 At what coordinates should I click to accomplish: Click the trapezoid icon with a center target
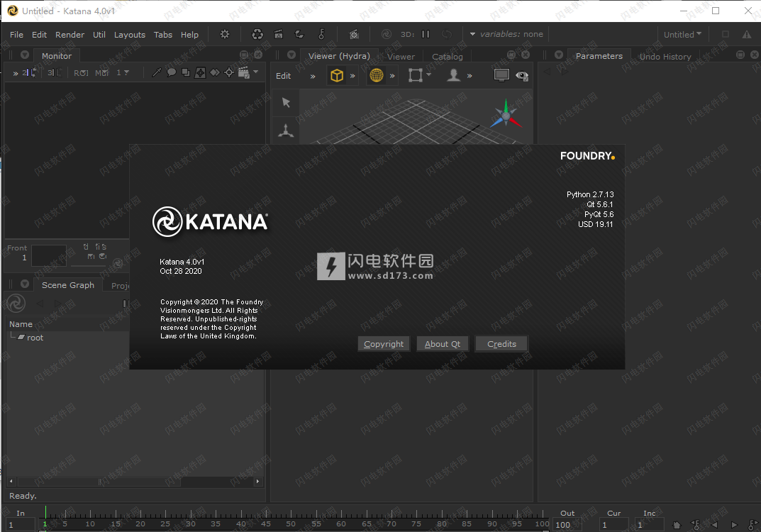click(200, 73)
